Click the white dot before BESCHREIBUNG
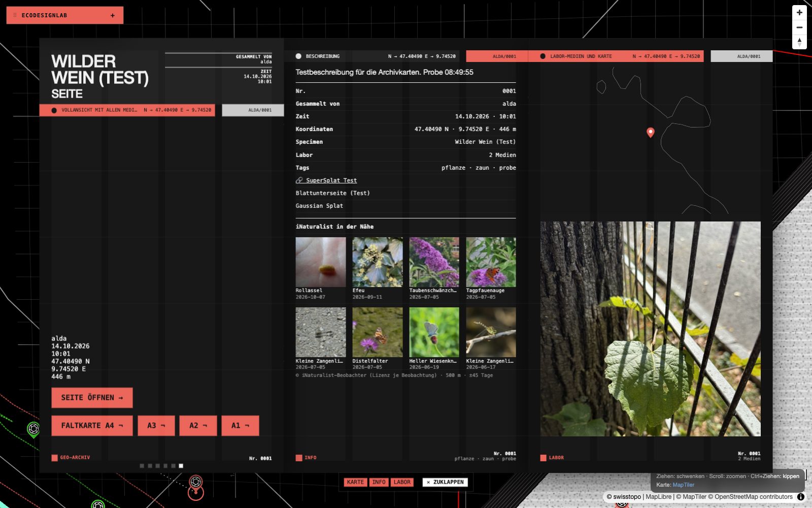Image resolution: width=812 pixels, height=508 pixels. click(298, 56)
